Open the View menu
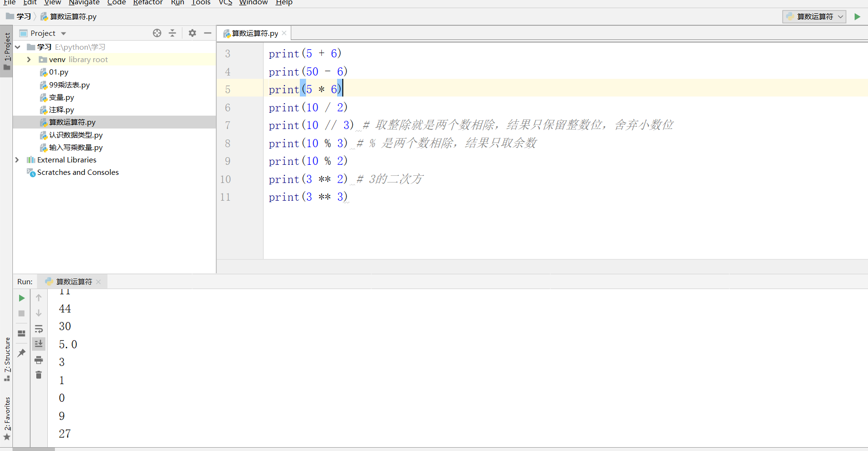 pos(53,2)
